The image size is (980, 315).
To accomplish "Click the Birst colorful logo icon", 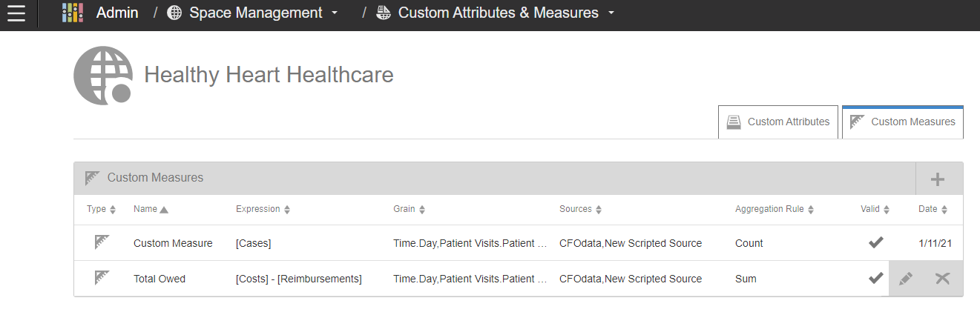I will click(72, 13).
